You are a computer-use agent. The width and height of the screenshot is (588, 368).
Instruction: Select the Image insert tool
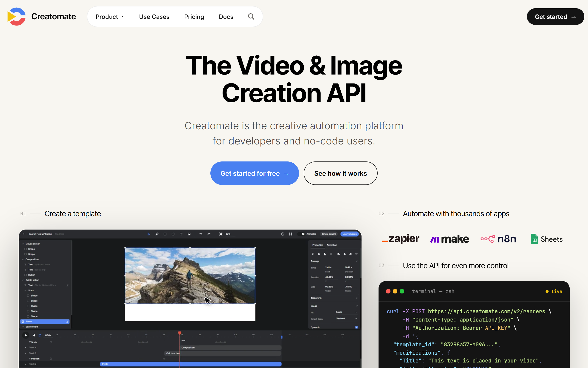(x=189, y=234)
